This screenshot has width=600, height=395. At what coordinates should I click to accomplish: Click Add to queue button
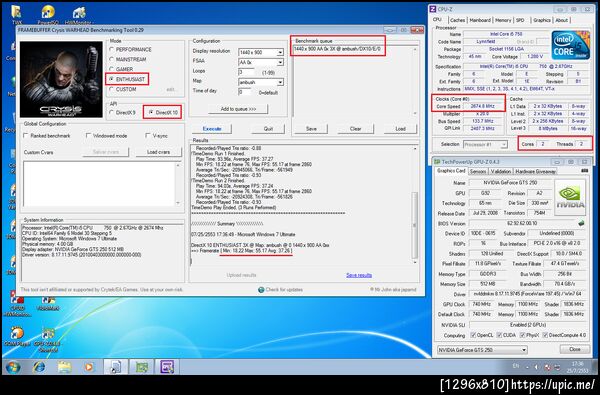[238, 109]
